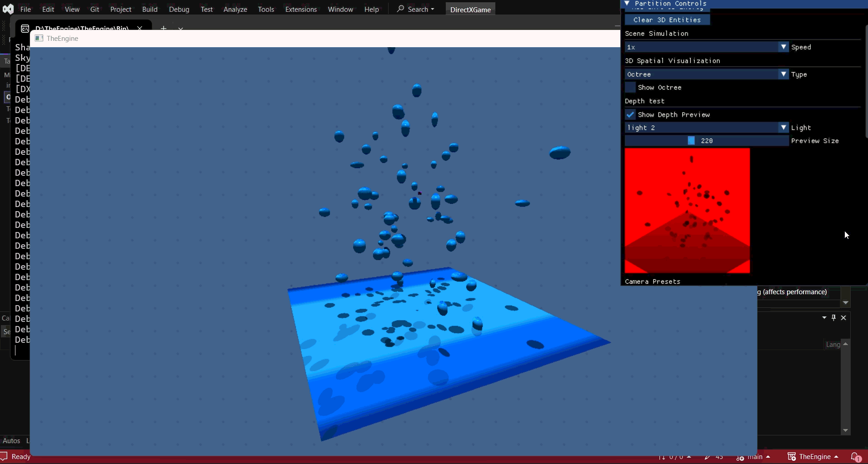The height and width of the screenshot is (464, 868).
Task: Click the pencil edit icon in status bar
Action: [707, 457]
